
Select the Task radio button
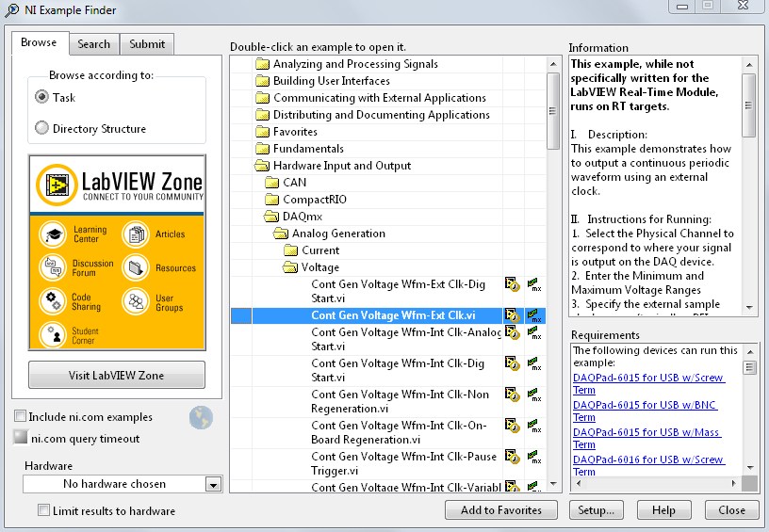(41, 97)
